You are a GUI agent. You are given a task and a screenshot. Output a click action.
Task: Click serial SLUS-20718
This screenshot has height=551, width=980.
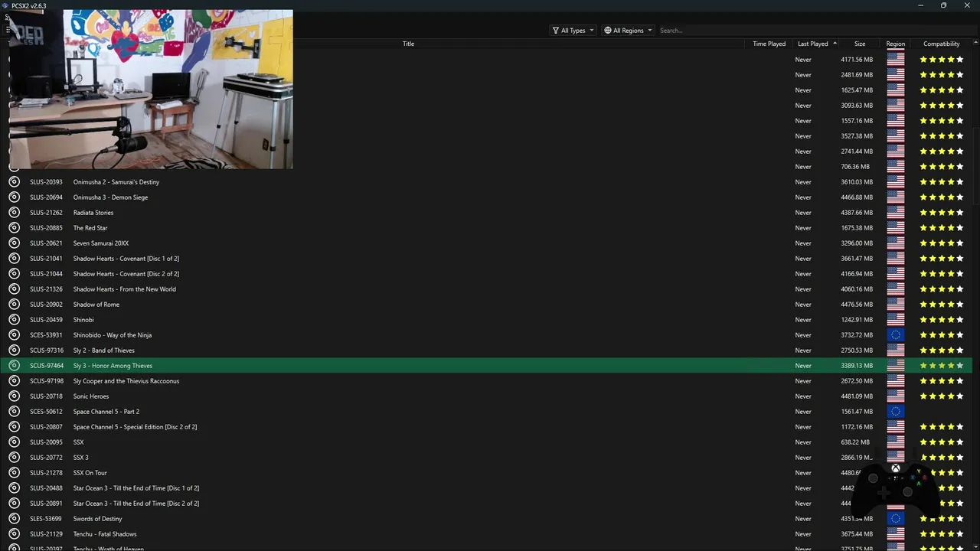click(46, 396)
